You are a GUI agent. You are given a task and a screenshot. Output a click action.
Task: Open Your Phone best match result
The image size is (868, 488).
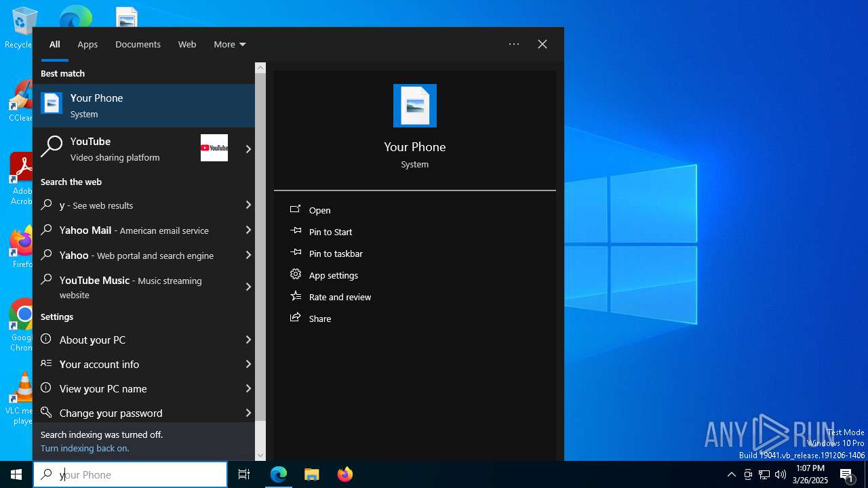click(144, 106)
